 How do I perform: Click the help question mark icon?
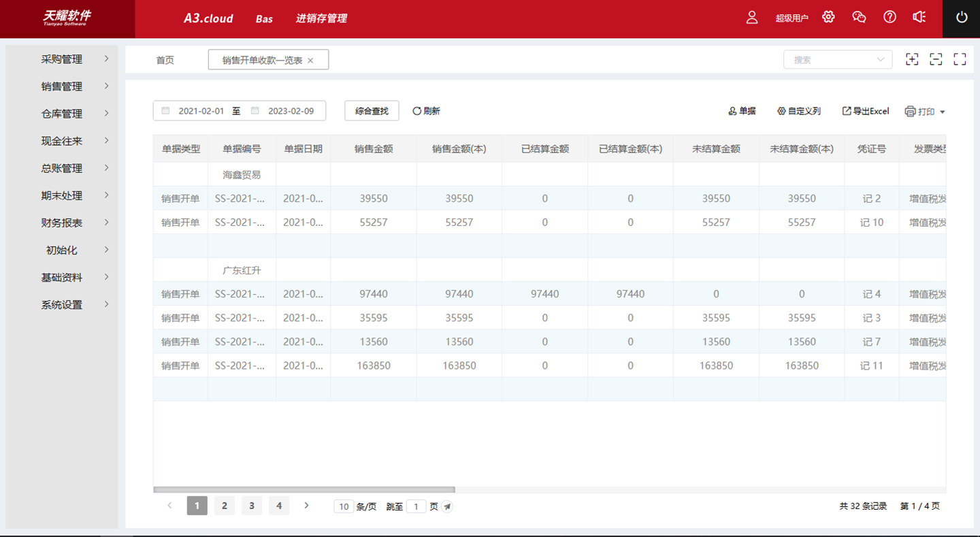coord(889,18)
